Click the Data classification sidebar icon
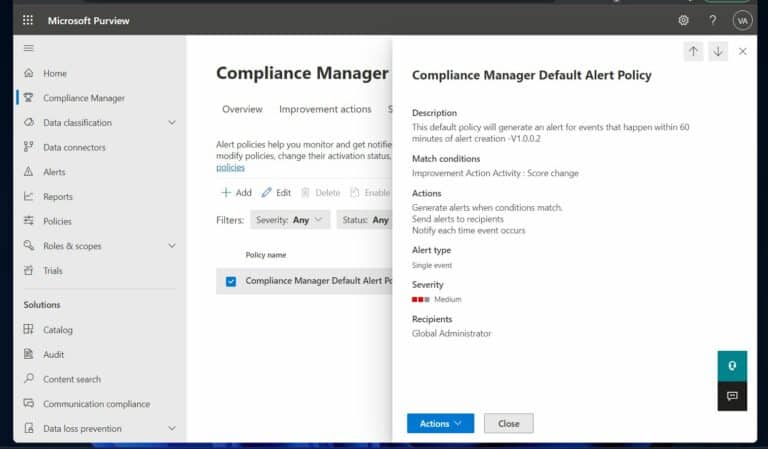The width and height of the screenshot is (768, 449). [x=28, y=122]
